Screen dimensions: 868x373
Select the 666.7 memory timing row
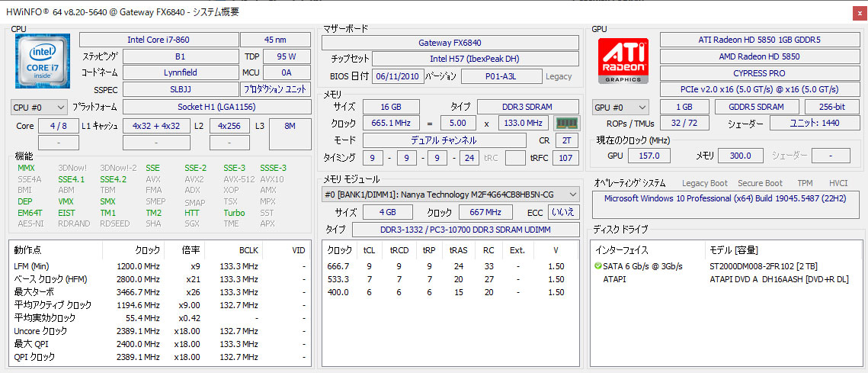[x=450, y=266]
